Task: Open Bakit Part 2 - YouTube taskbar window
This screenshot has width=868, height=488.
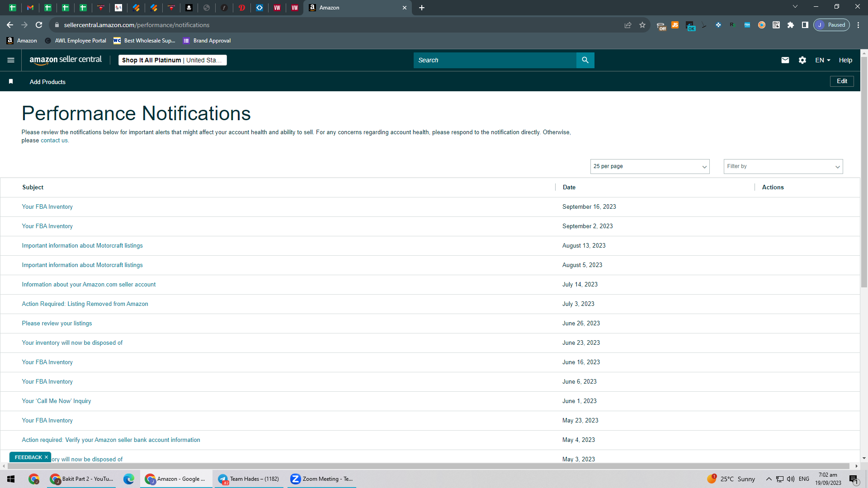Action: [82, 479]
